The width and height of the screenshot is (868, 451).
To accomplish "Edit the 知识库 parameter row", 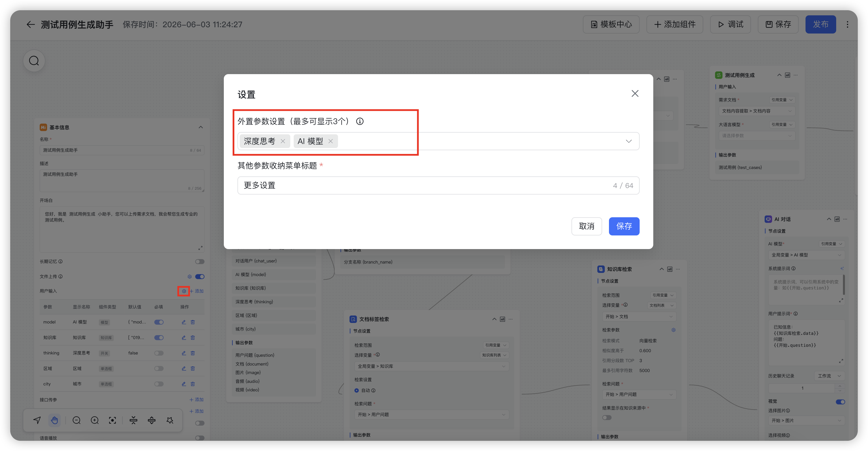I will point(184,337).
